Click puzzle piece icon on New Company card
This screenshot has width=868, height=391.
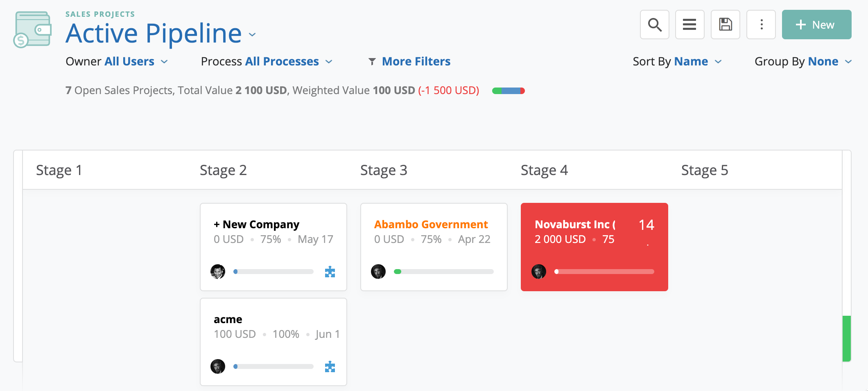click(x=330, y=272)
